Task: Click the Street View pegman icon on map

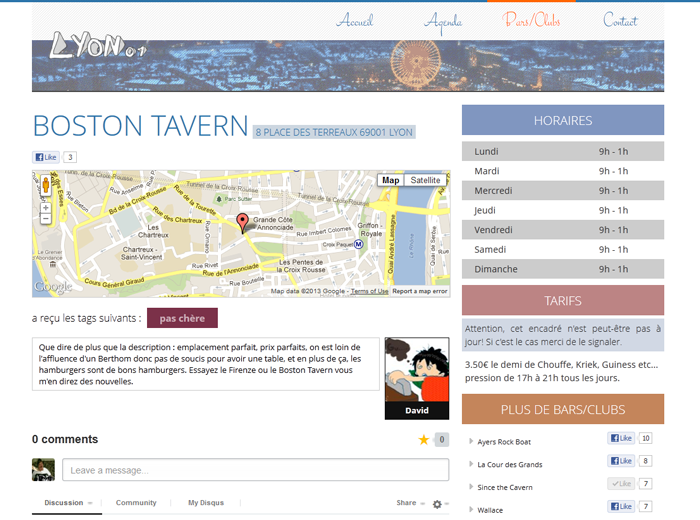Action: pos(45,185)
